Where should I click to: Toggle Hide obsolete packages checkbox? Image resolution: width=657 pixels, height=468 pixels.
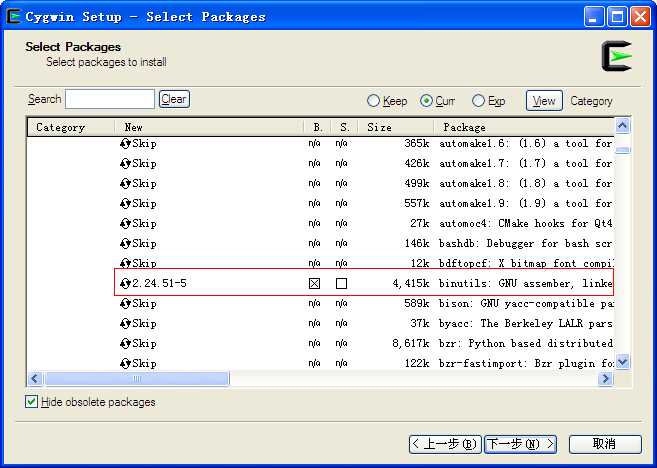(x=31, y=402)
